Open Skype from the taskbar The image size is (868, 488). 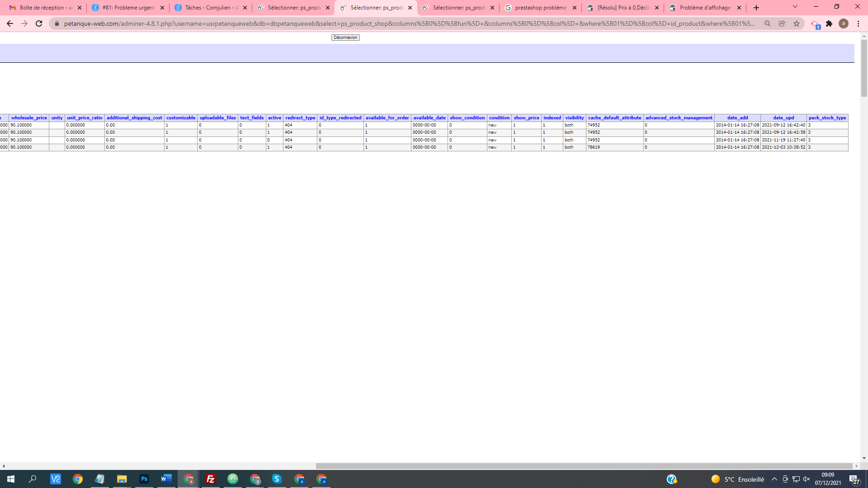(x=277, y=479)
